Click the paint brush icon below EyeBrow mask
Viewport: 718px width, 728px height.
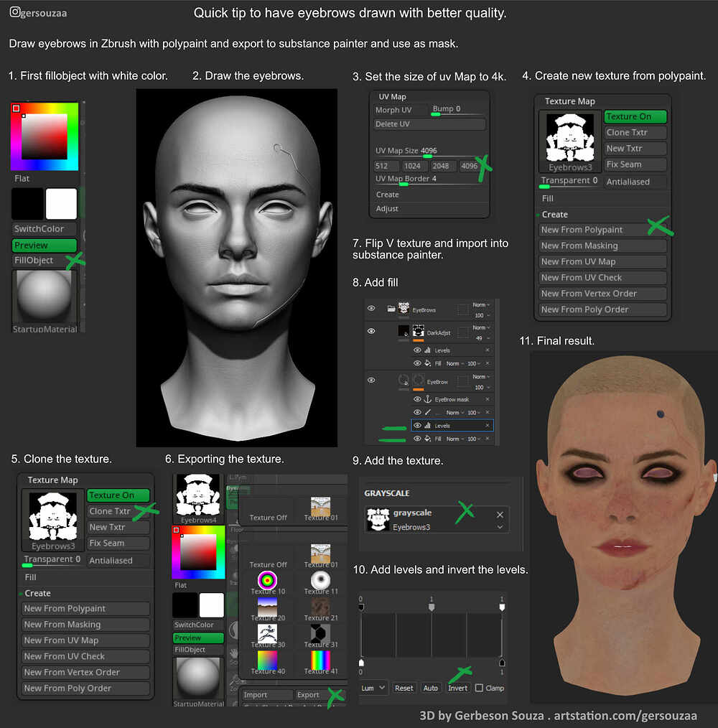[x=428, y=412]
